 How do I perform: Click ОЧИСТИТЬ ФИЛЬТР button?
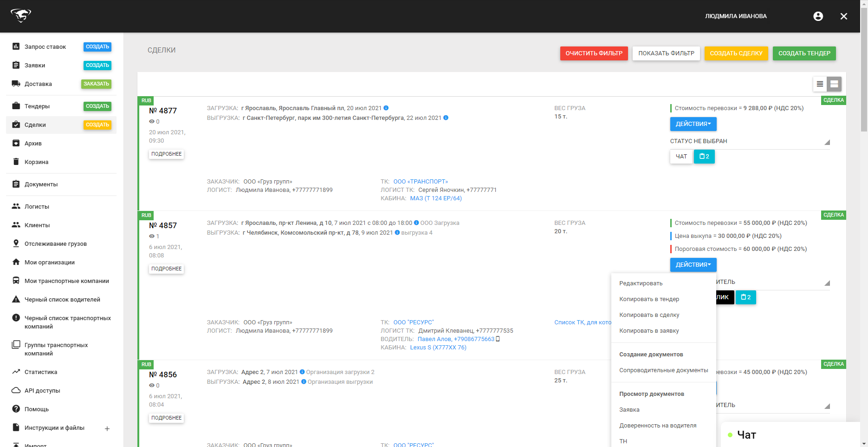click(x=594, y=53)
